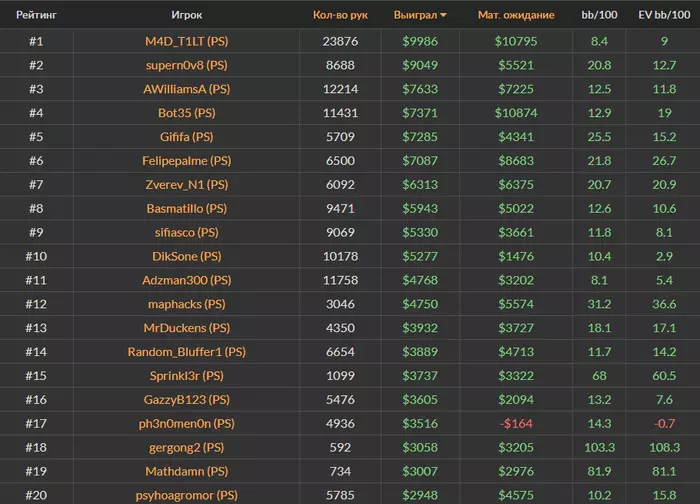Select player AWilliamsA (PS)
Viewport: 700px width, 504px height.
pos(187,89)
